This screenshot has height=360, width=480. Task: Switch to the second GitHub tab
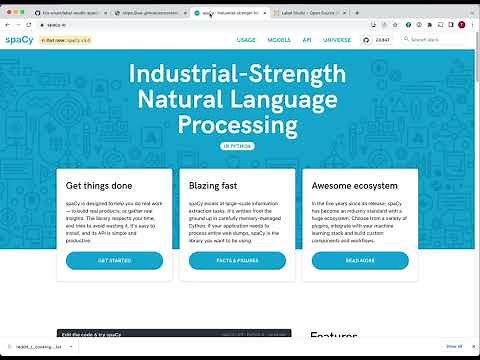pyautogui.click(x=151, y=13)
